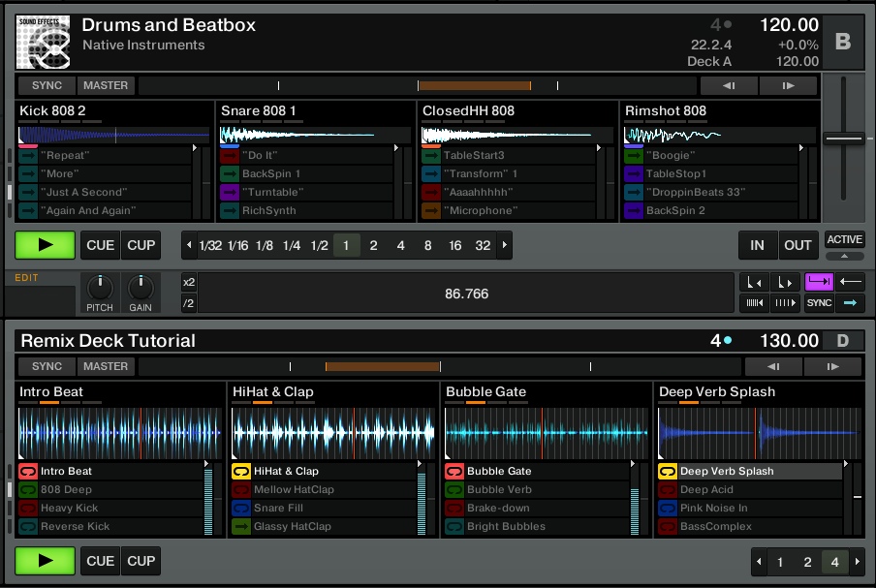Click the red loop icon beside Bubble Gate sample

coord(454,472)
